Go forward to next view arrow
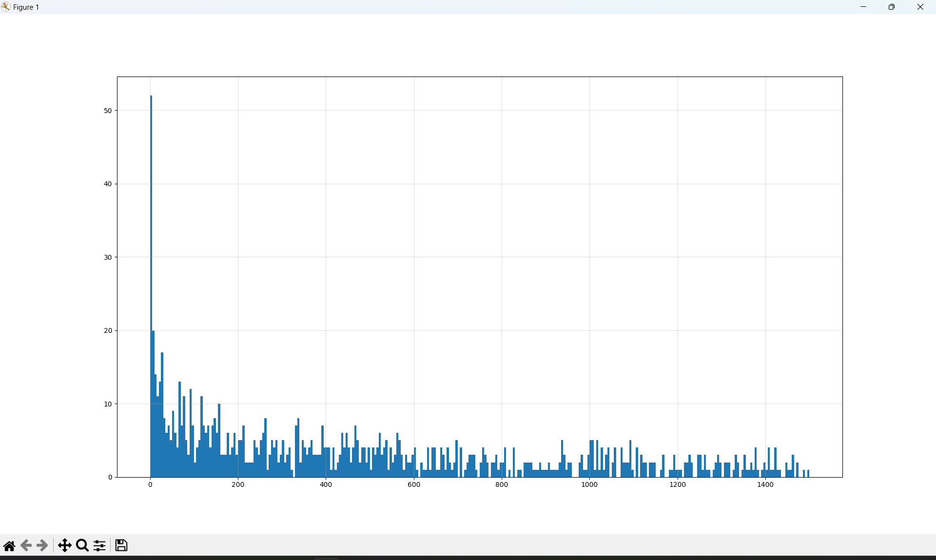Viewport: 936px width, 560px height. tap(42, 545)
